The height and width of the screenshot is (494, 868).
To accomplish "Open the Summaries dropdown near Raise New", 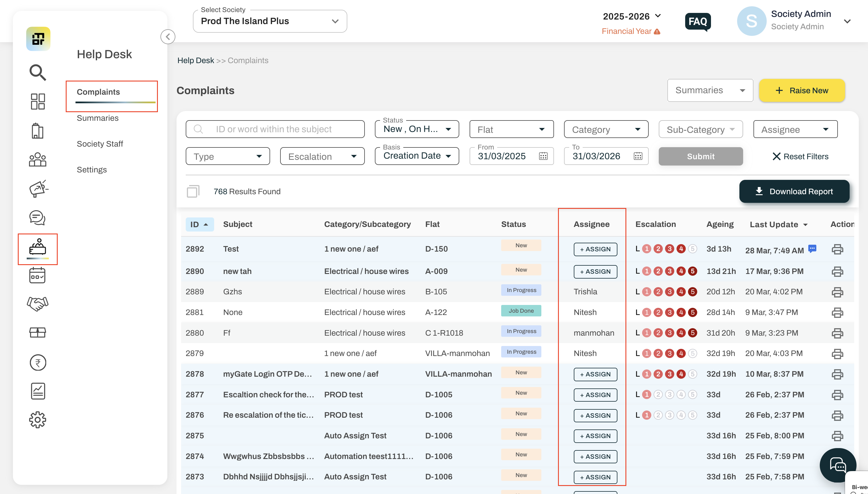I will click(710, 90).
